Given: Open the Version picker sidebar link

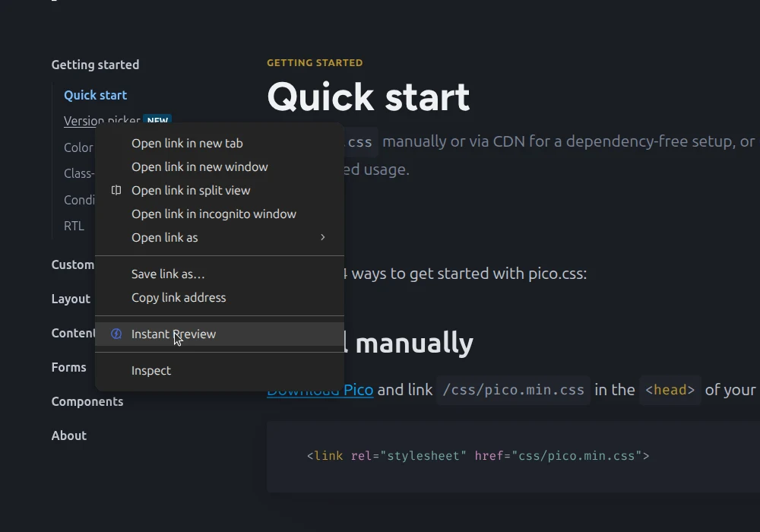Looking at the screenshot, I should click(x=102, y=119).
